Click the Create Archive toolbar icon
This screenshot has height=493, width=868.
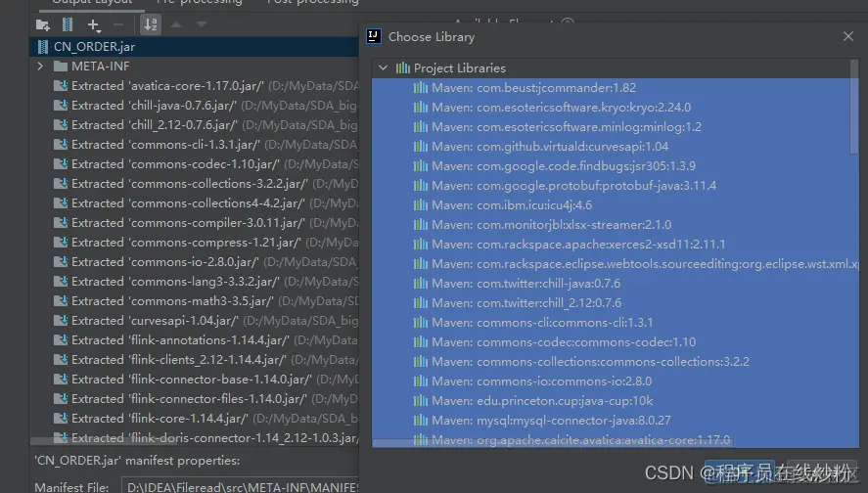68,24
